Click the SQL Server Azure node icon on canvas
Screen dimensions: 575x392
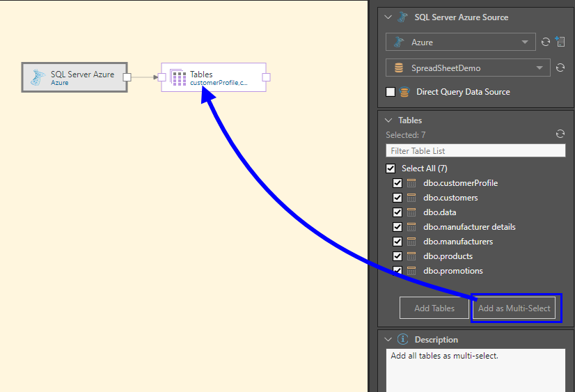(x=38, y=77)
